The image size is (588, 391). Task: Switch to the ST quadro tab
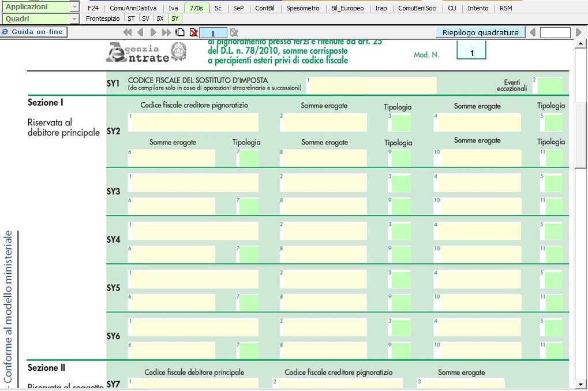pos(131,18)
